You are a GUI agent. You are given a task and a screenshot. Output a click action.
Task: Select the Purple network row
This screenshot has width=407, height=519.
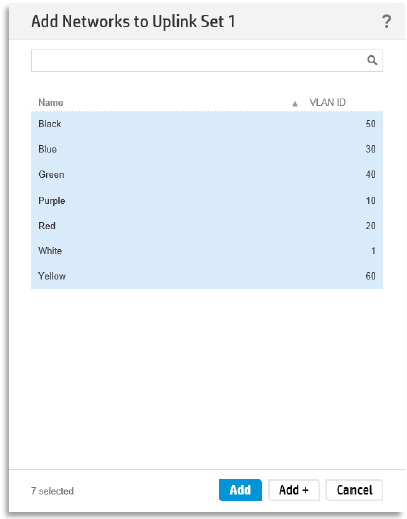coord(207,201)
